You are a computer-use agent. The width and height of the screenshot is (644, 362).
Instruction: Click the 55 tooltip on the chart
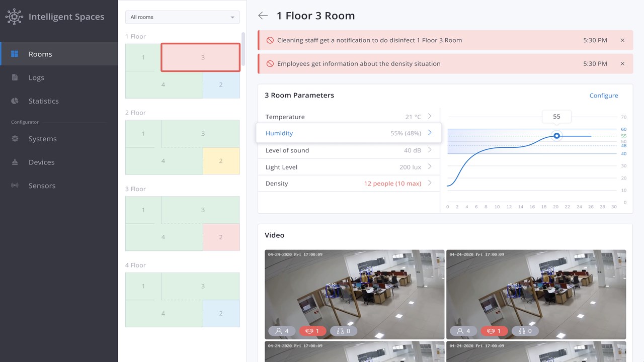[x=556, y=117]
